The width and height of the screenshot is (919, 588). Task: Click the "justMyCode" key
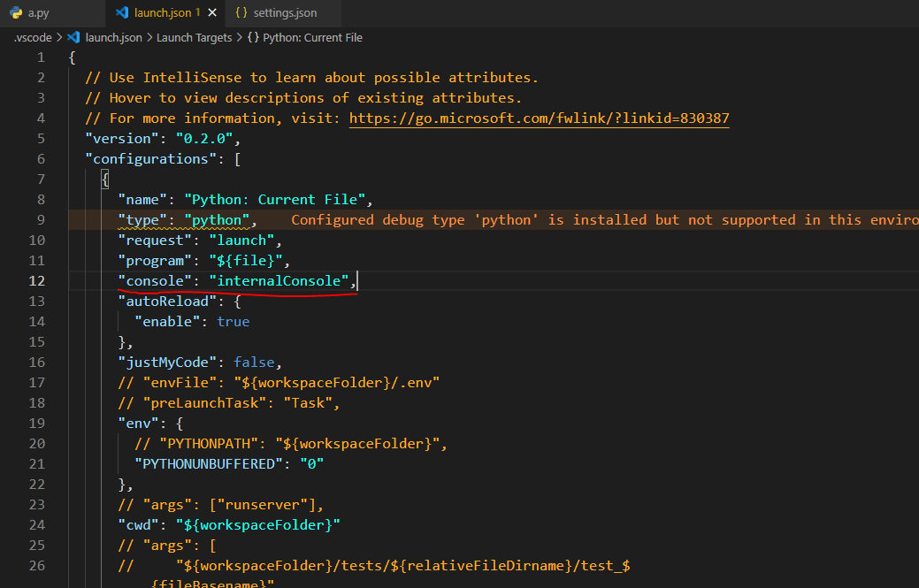click(x=167, y=362)
